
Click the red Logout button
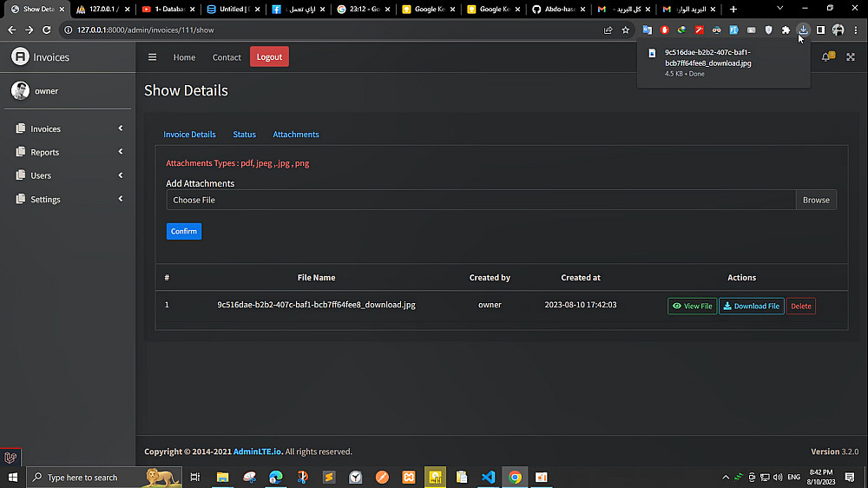click(x=269, y=56)
